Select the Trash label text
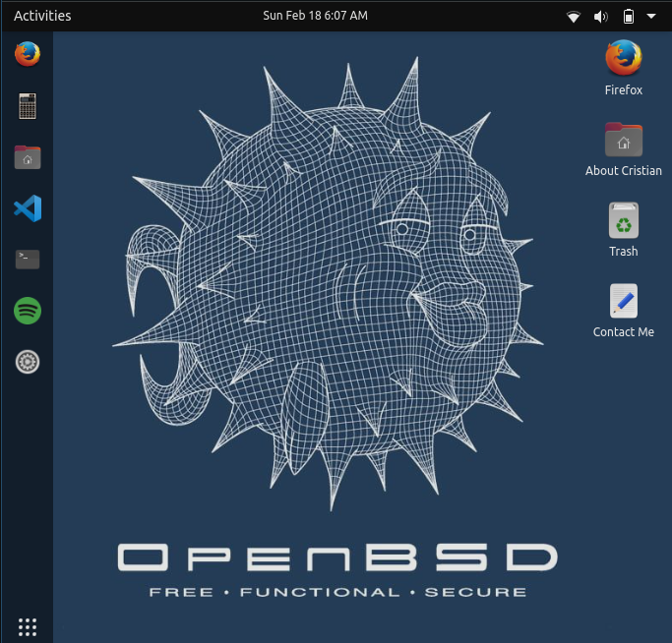Image resolution: width=672 pixels, height=643 pixels. click(x=624, y=251)
